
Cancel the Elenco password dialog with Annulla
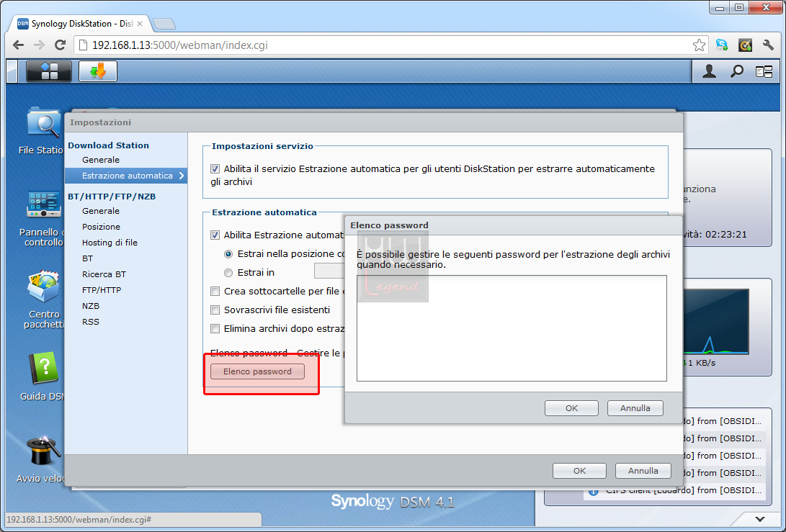635,408
